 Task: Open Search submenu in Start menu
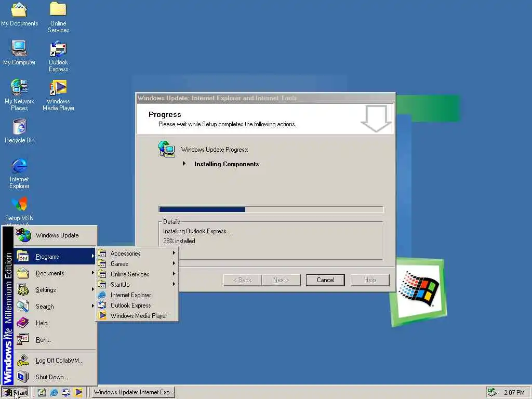point(55,307)
